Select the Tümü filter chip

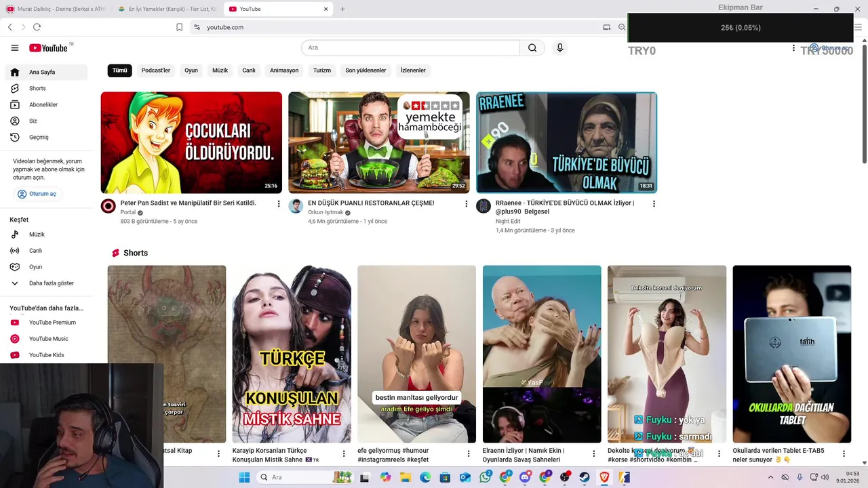coord(119,70)
